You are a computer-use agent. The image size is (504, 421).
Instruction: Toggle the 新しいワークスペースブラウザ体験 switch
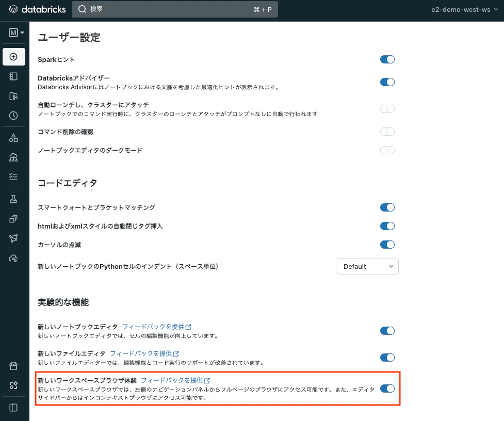pos(387,389)
